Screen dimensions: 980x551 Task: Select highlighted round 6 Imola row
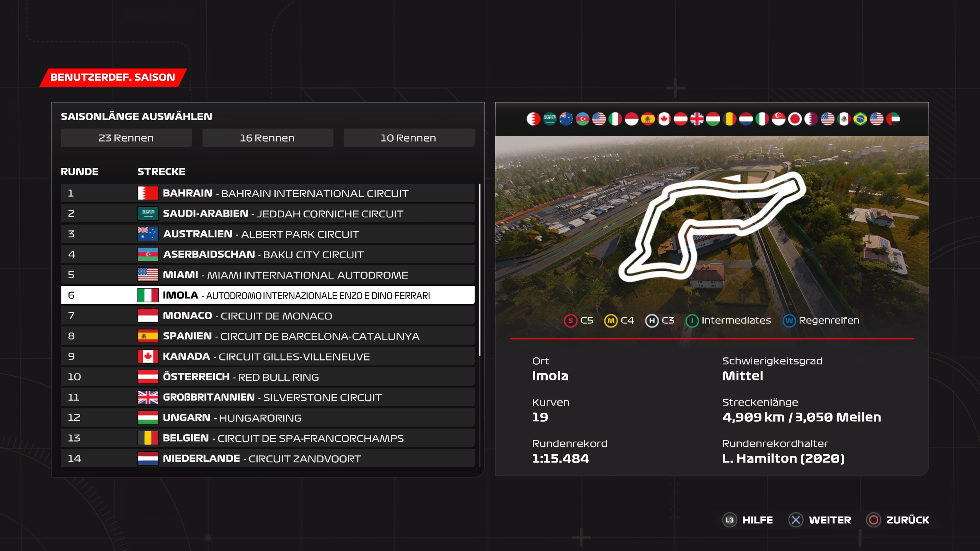pyautogui.click(x=268, y=295)
